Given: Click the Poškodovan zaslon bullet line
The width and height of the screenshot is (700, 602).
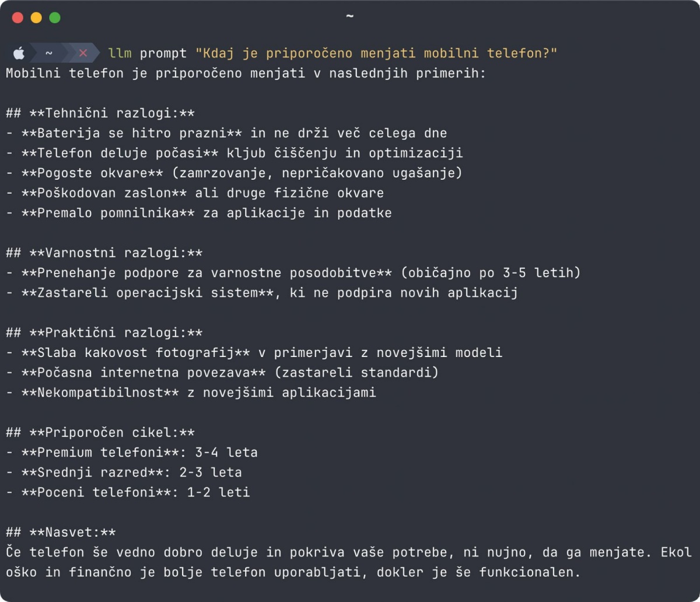Looking at the screenshot, I should click(195, 192).
